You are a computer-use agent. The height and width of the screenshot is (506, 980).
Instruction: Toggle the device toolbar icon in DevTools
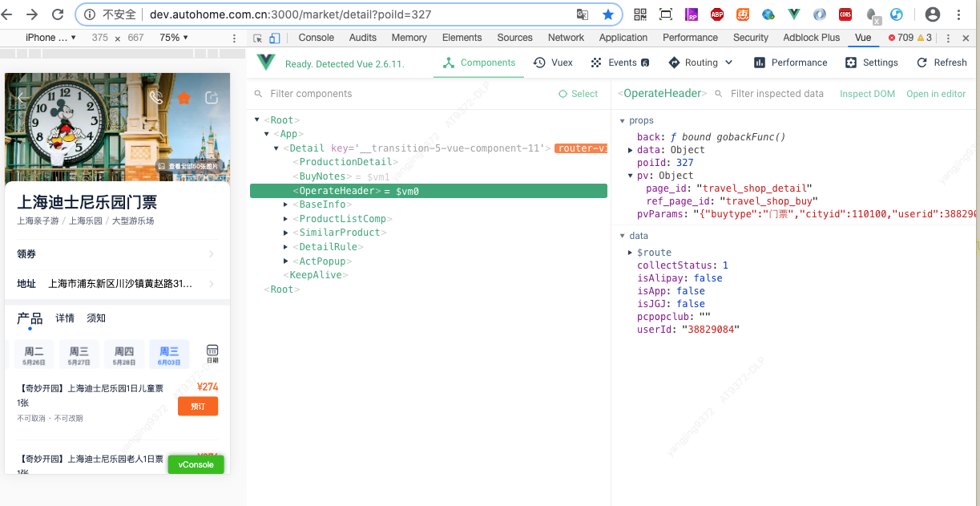(x=275, y=38)
